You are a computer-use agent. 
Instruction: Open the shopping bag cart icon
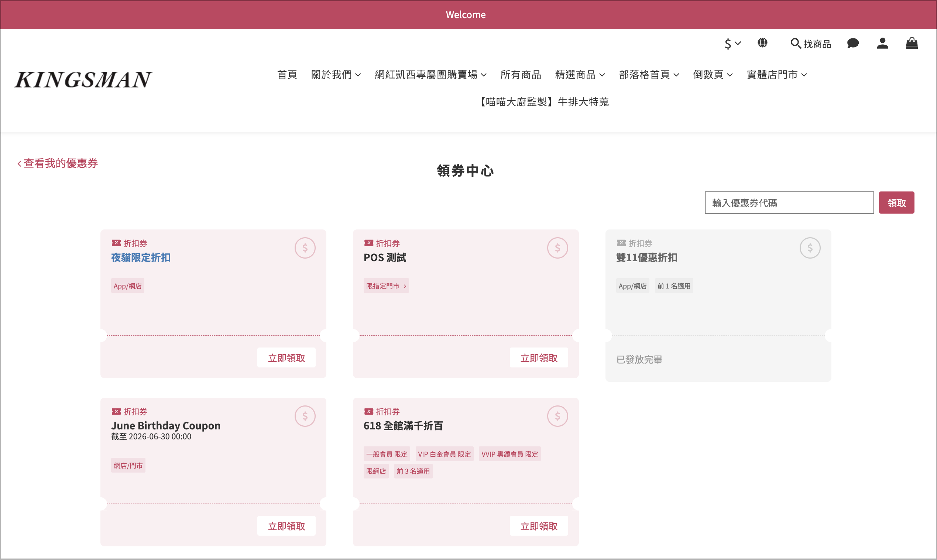pos(912,43)
